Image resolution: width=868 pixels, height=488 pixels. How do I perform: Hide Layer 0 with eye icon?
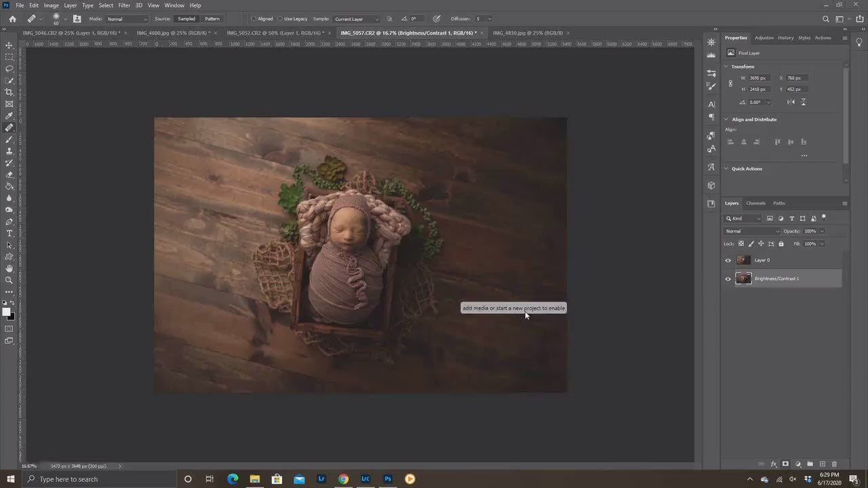(x=728, y=260)
